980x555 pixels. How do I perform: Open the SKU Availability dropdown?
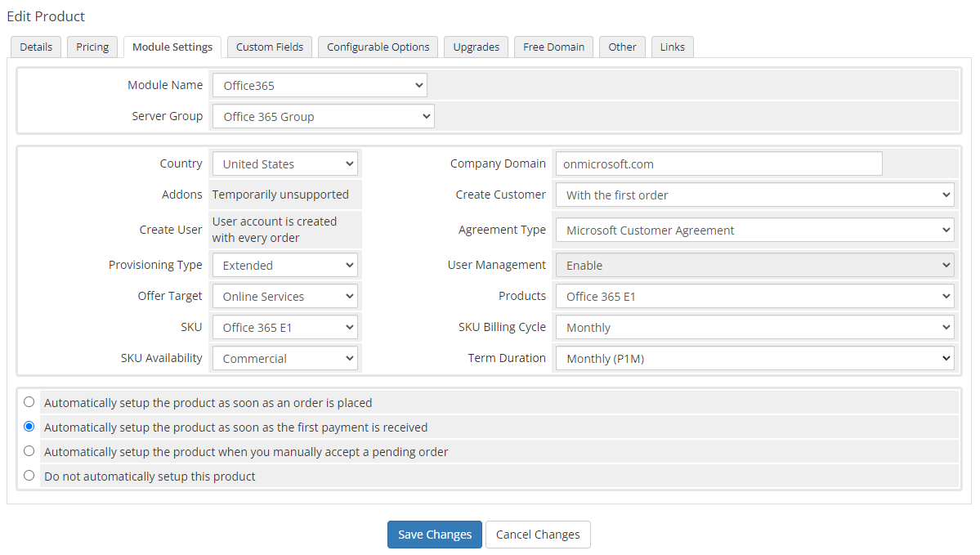tap(285, 359)
